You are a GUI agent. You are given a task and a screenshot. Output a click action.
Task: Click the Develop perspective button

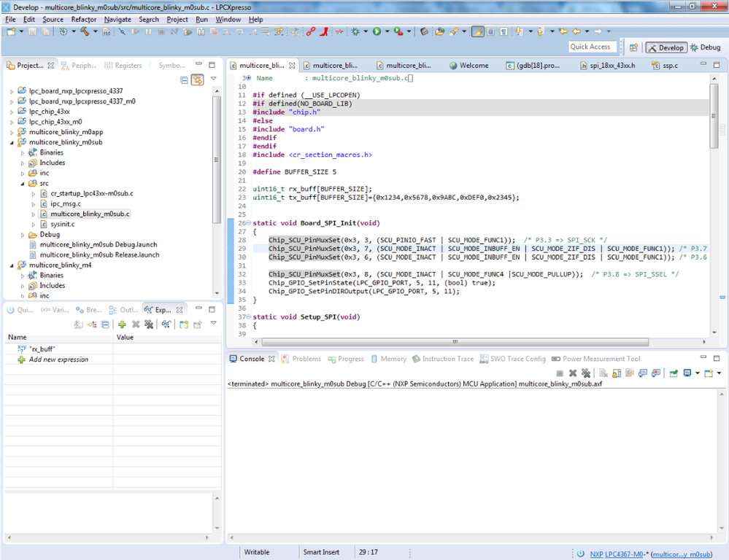[666, 47]
